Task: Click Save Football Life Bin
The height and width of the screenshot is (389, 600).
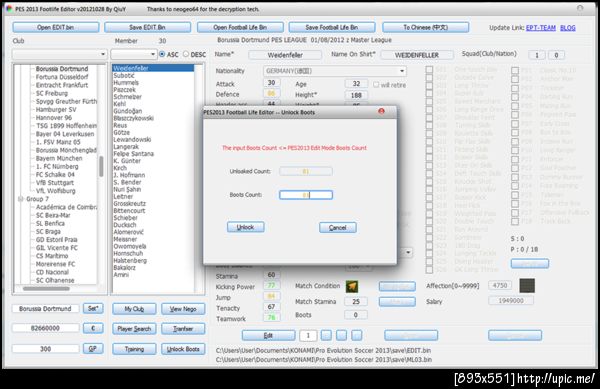Action: click(332, 28)
